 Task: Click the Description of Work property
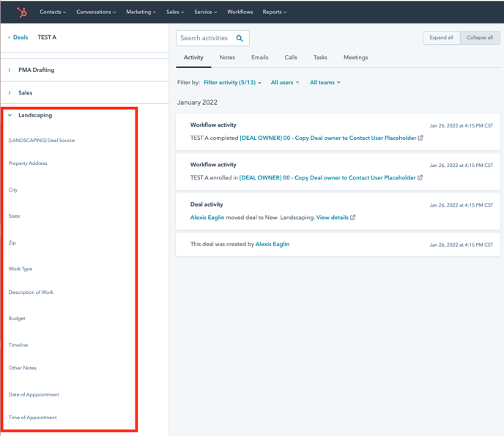click(x=31, y=292)
